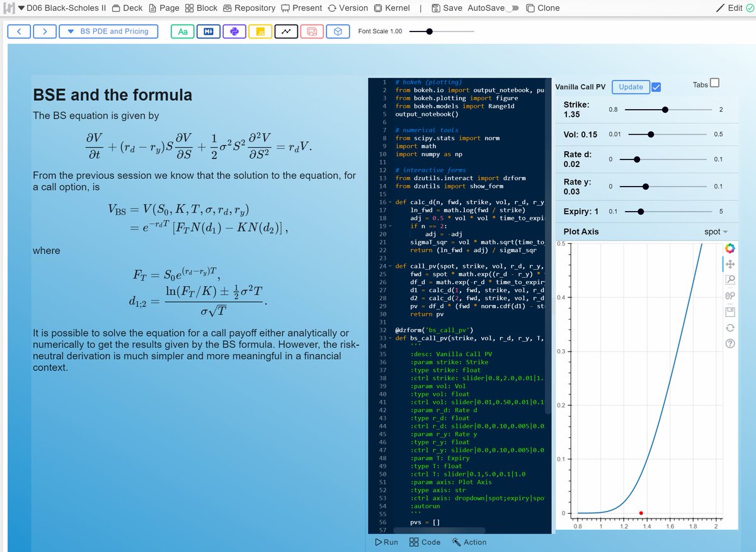The image size is (756, 552).
Task: Insert a Python code block
Action: (x=234, y=32)
